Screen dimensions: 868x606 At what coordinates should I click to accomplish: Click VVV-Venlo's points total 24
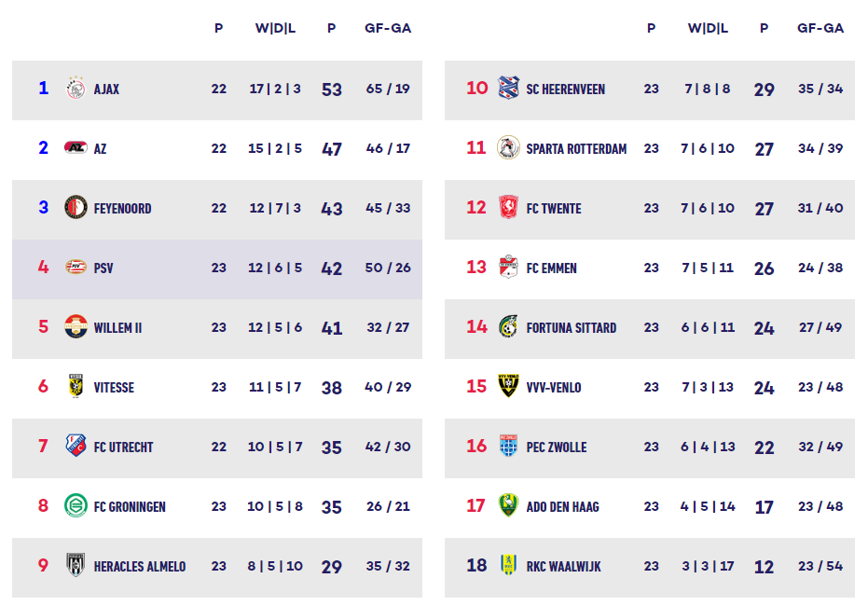764,388
